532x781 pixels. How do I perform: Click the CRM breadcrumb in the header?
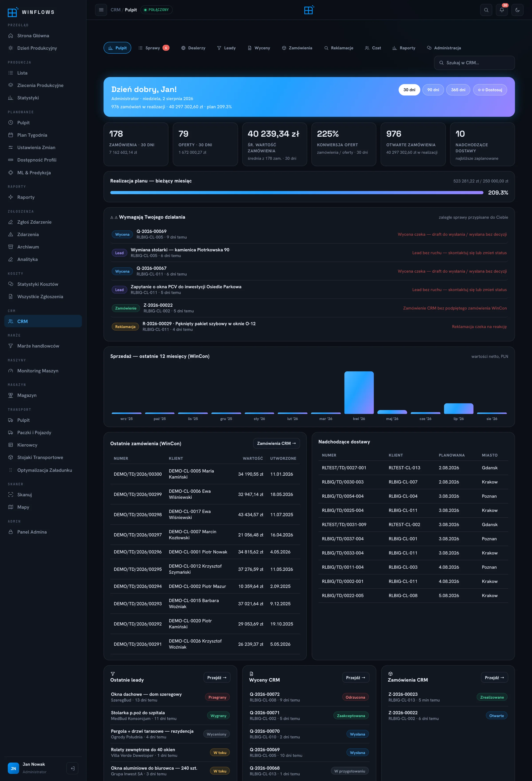(115, 10)
